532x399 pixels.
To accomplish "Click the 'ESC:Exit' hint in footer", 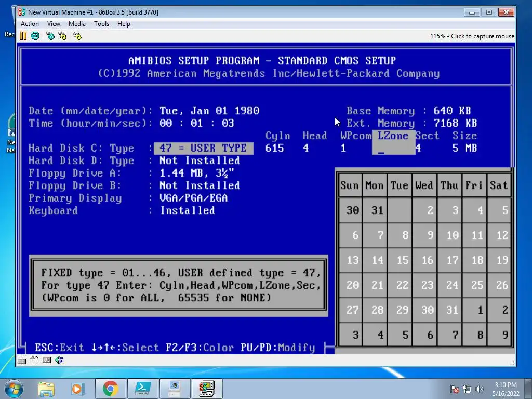I will [x=59, y=348].
